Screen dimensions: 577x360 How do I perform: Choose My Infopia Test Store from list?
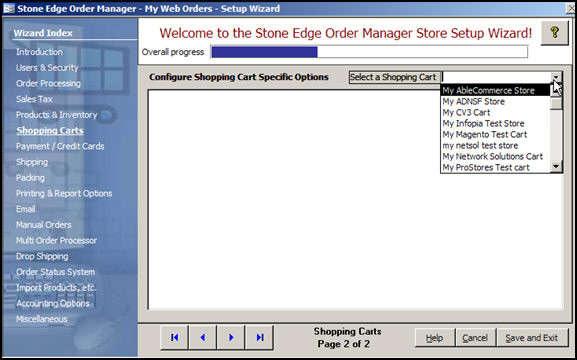coord(495,123)
